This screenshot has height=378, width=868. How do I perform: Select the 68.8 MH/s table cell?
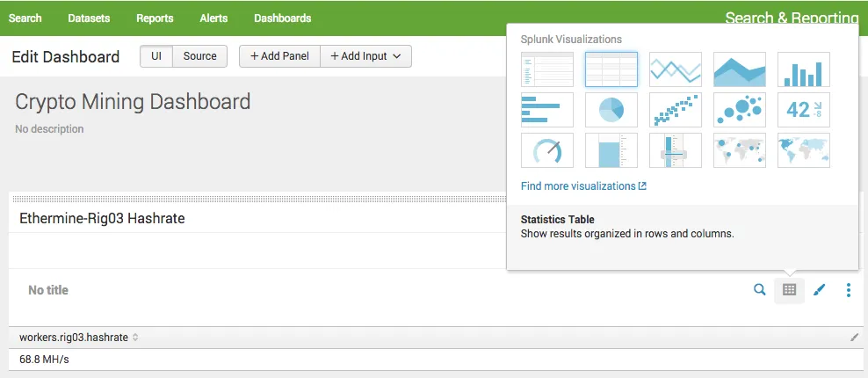coord(437,360)
